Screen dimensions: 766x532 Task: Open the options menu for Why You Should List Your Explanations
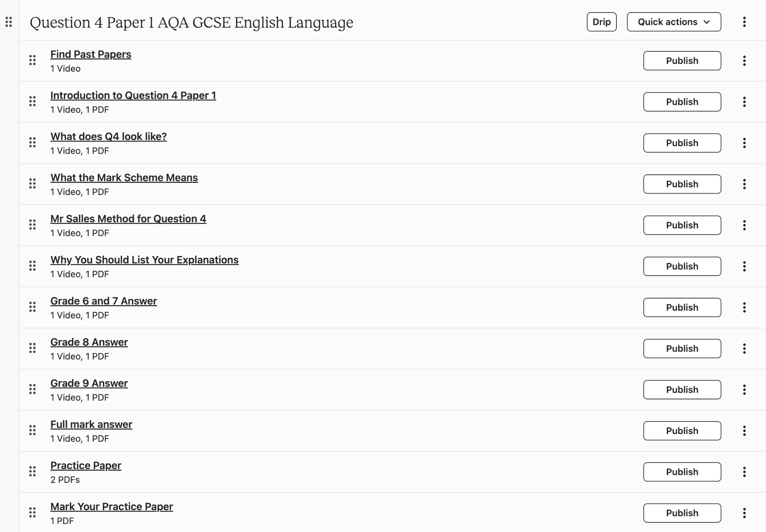click(x=744, y=266)
